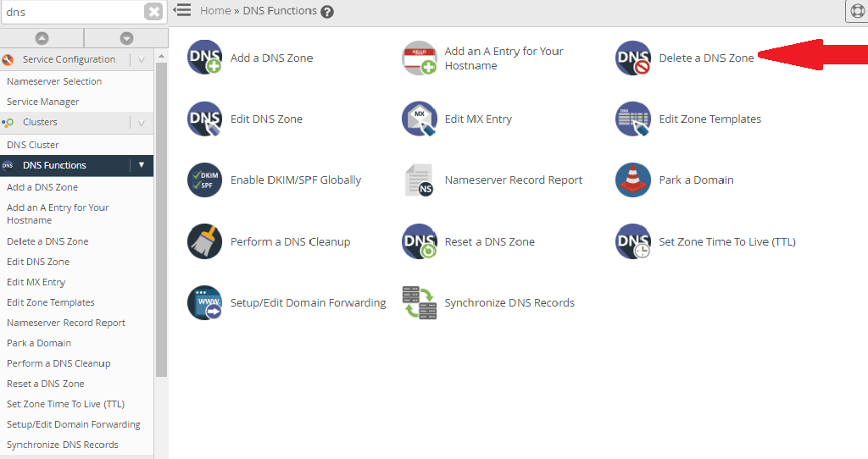Clear the dns search box text
The image size is (868, 459).
[153, 12]
